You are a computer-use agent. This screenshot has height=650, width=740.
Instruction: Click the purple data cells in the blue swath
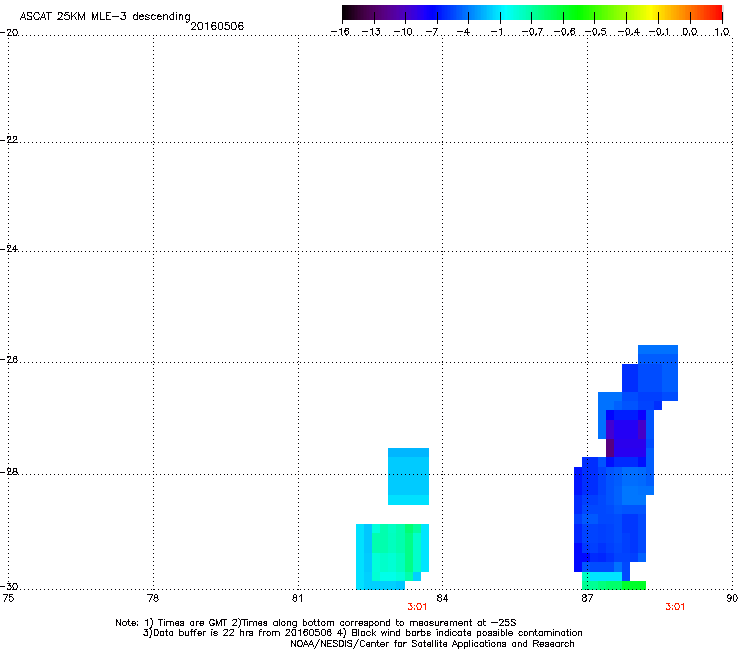(626, 438)
